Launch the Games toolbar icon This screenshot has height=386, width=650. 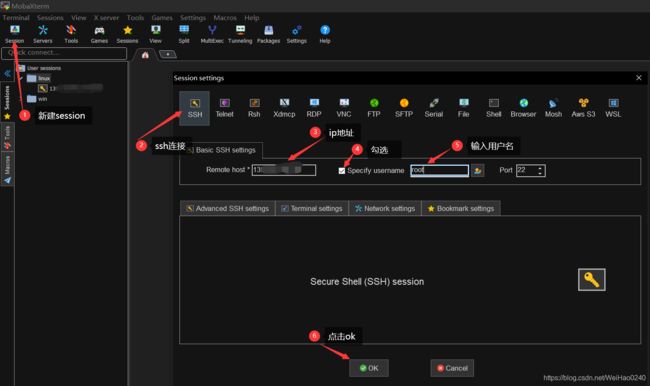click(x=99, y=34)
